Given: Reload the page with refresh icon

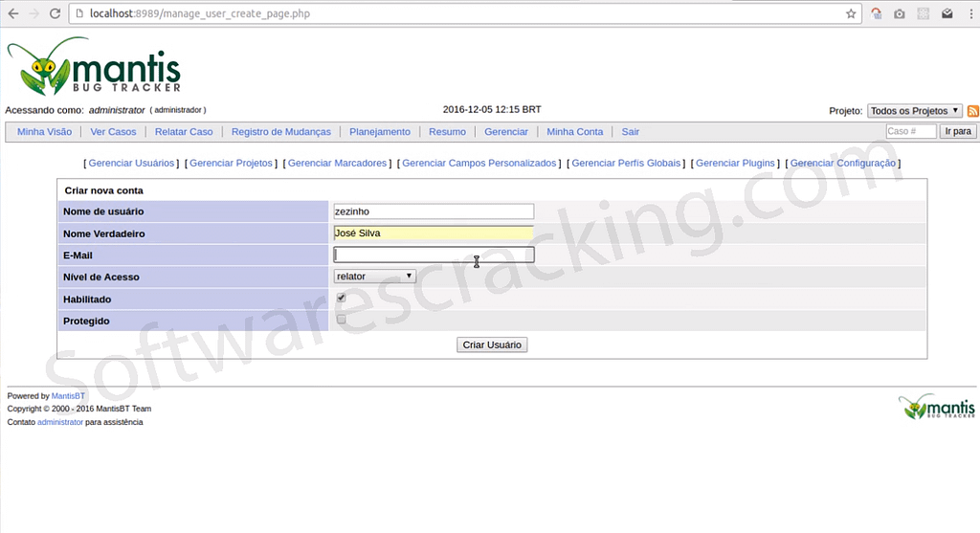Looking at the screenshot, I should click(x=55, y=13).
